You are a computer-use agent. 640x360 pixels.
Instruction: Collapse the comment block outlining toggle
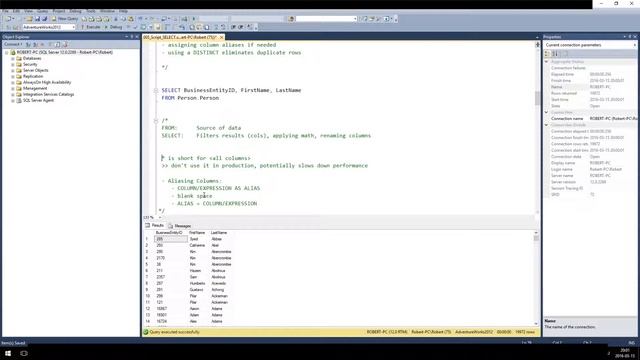156,120
